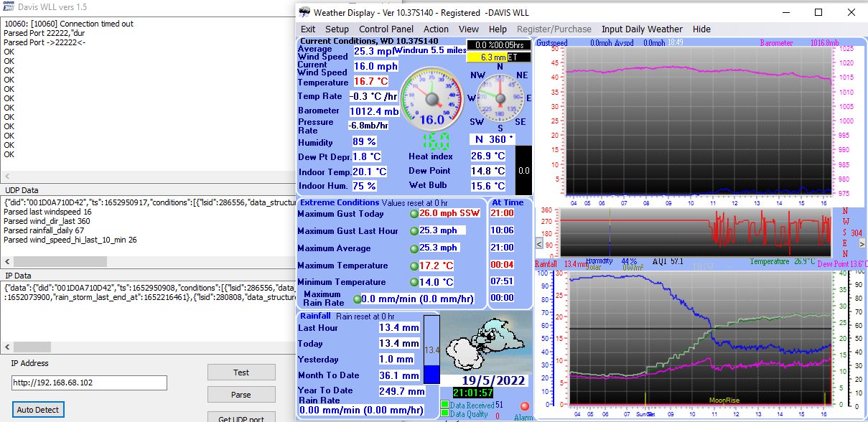Click the log panel horizontal scrollbar
868x422 pixels.
click(146, 177)
